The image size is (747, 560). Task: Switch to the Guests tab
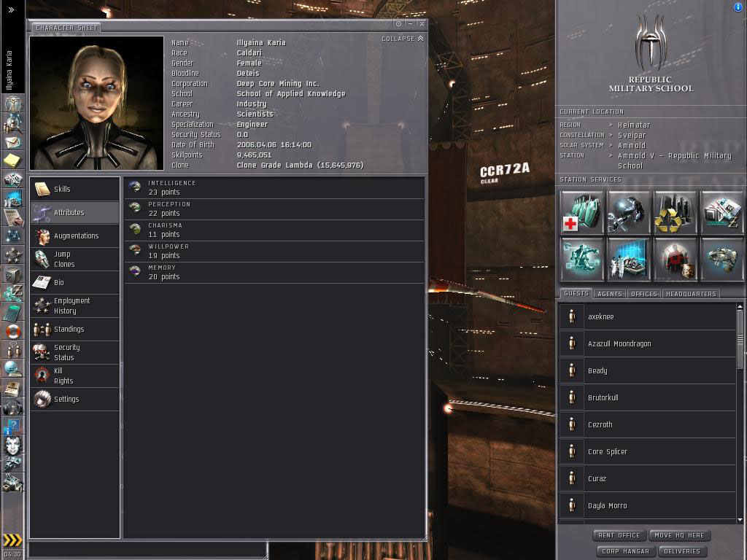pos(576,293)
